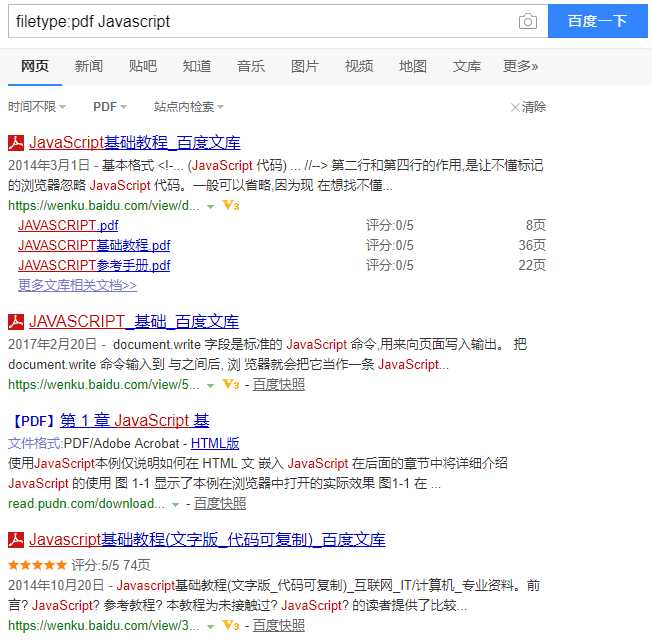Open the JAVASCRIPT.pdf link
The width and height of the screenshot is (652, 640).
click(68, 225)
